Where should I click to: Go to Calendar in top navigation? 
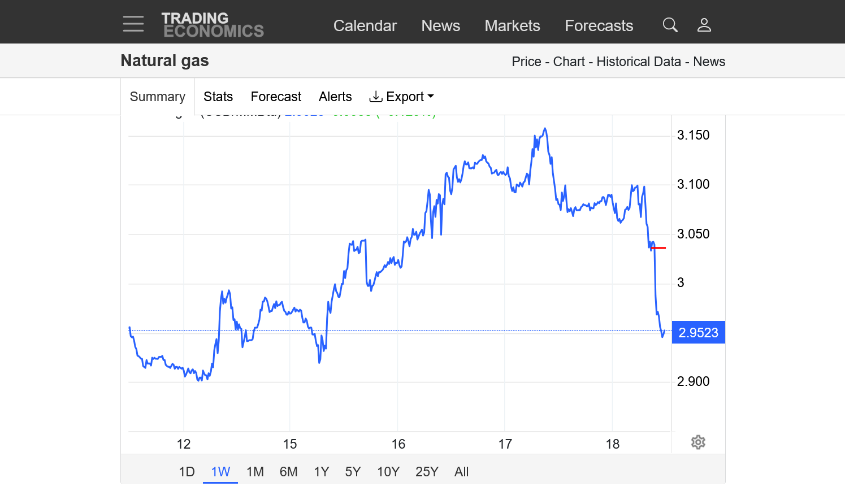pos(365,26)
